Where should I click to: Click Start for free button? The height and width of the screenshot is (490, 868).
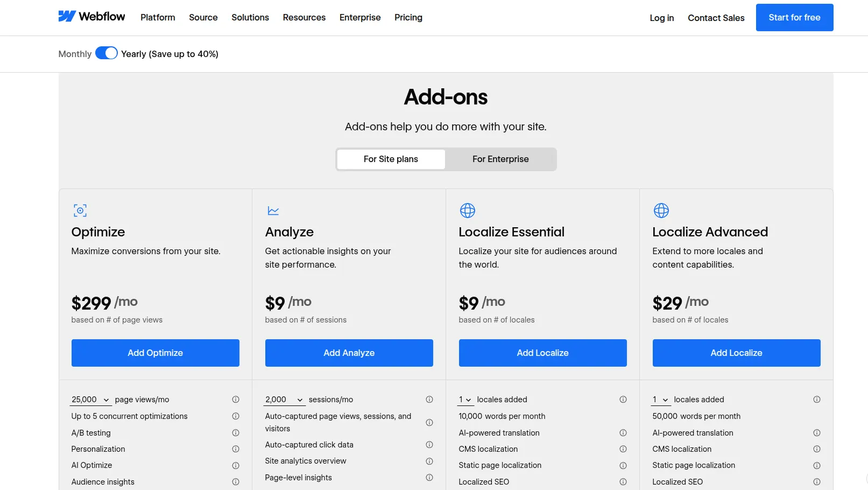[794, 17]
